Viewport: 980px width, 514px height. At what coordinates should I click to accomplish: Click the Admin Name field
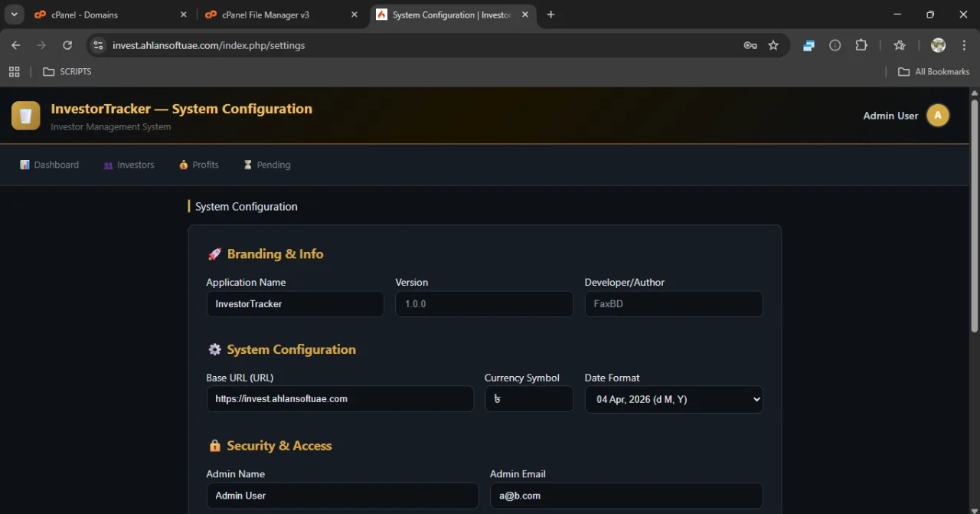click(343, 496)
